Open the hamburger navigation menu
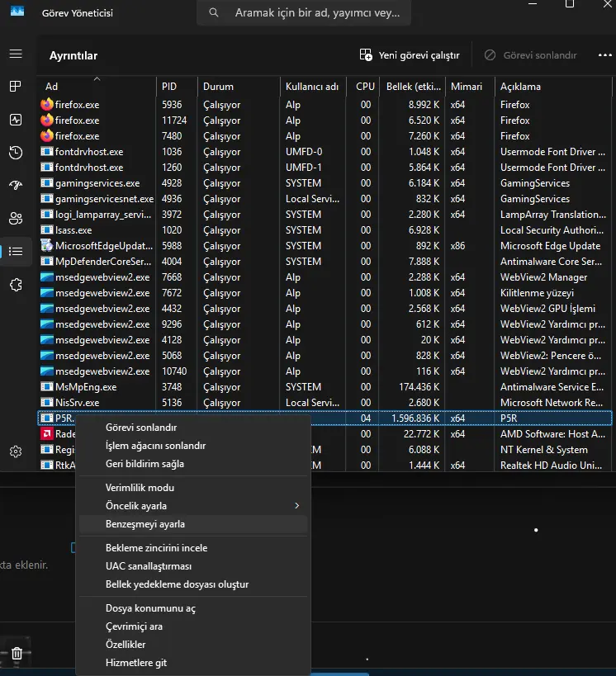 16,54
